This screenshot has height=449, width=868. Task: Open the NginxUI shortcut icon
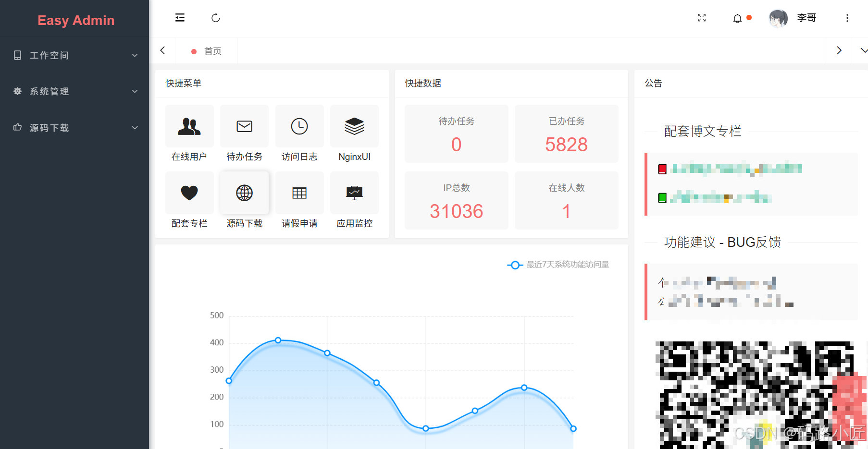tap(354, 126)
